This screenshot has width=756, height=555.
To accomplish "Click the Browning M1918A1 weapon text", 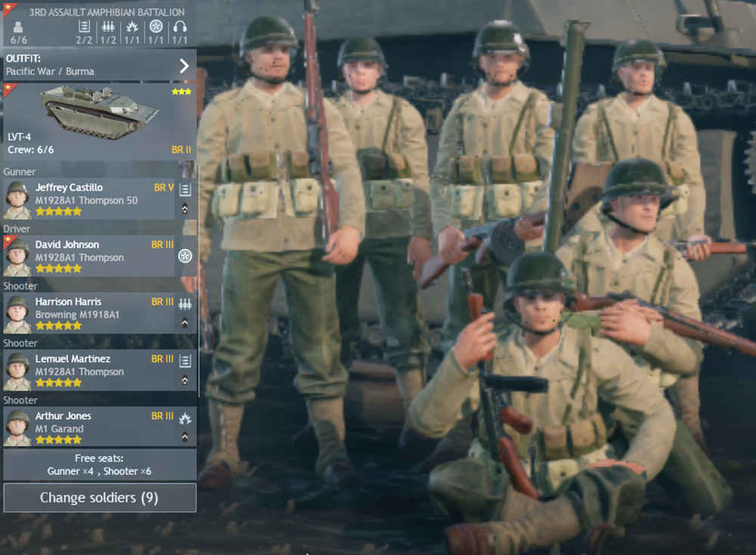I will (77, 315).
